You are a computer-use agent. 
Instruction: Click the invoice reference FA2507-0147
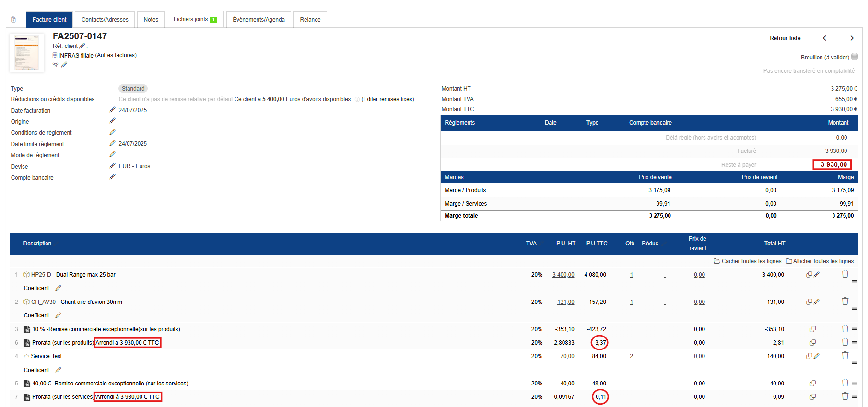pos(80,36)
